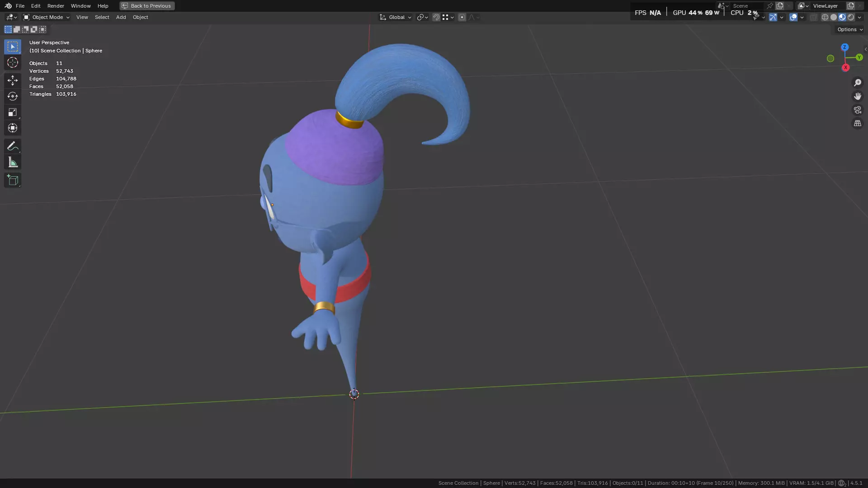Open the pivot point dropdown
Image resolution: width=868 pixels, height=488 pixels.
click(x=422, y=17)
